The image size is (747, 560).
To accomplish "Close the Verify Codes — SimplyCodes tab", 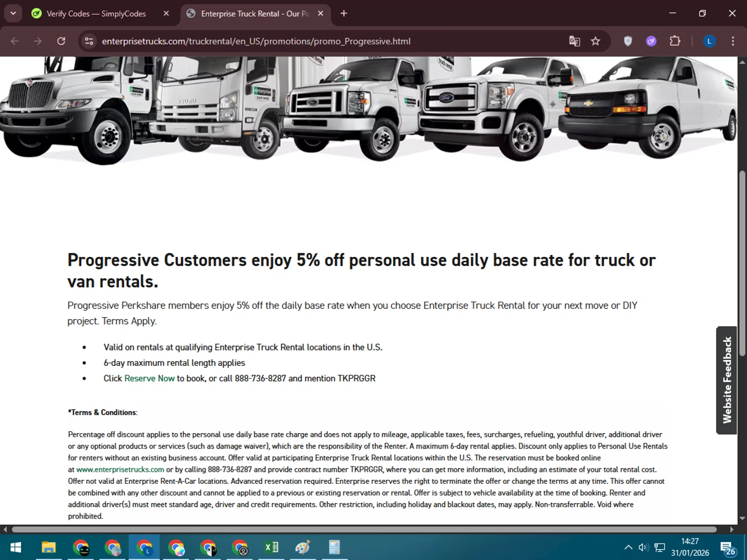I will coord(166,13).
